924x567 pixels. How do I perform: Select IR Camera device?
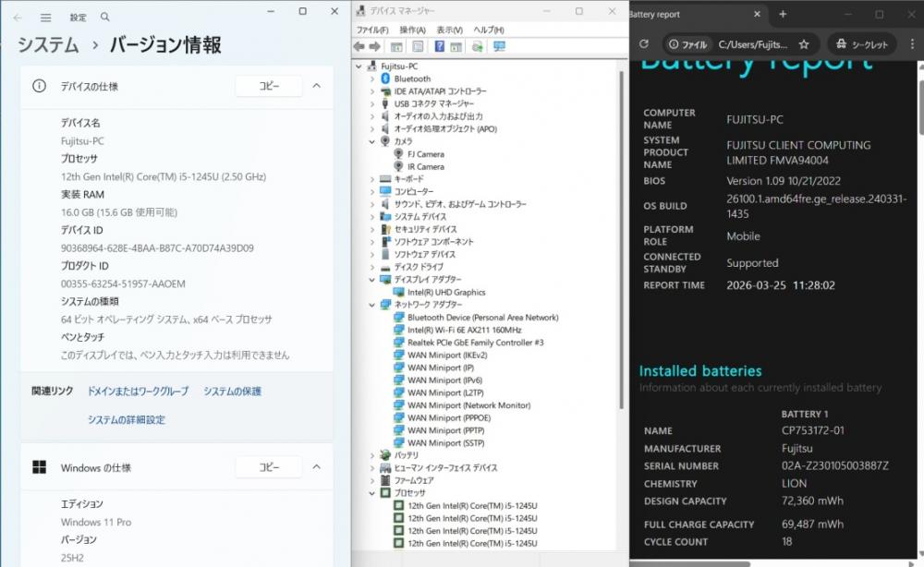point(425,166)
